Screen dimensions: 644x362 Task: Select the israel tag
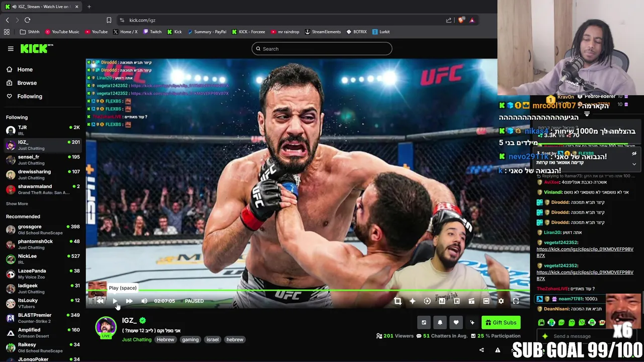pos(212,339)
